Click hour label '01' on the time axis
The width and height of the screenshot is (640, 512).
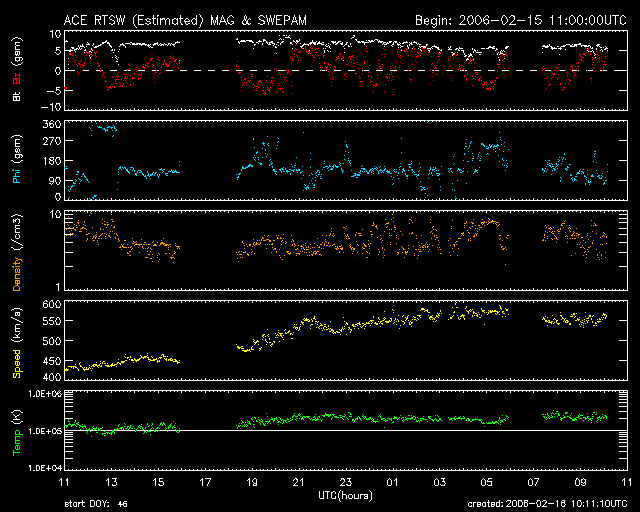(x=393, y=483)
